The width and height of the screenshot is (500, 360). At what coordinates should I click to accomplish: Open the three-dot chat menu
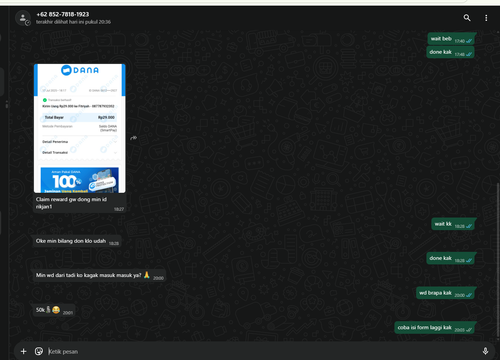(486, 18)
